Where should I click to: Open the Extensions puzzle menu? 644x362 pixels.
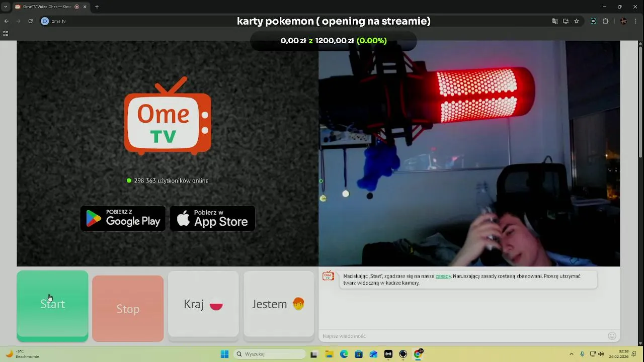tap(605, 21)
